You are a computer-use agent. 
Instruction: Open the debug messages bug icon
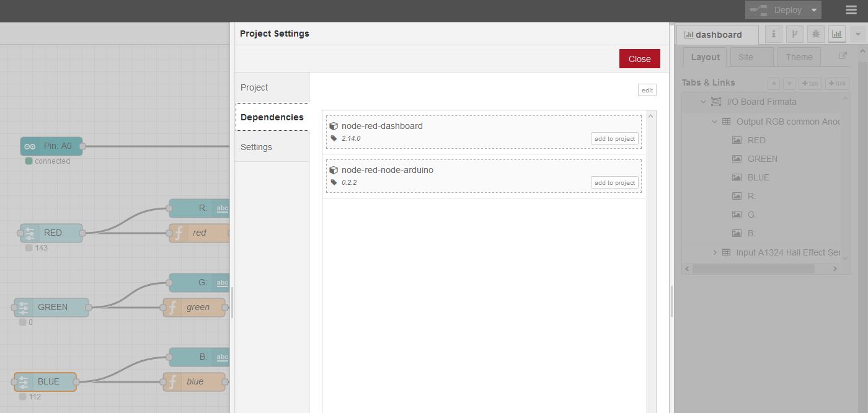click(816, 35)
